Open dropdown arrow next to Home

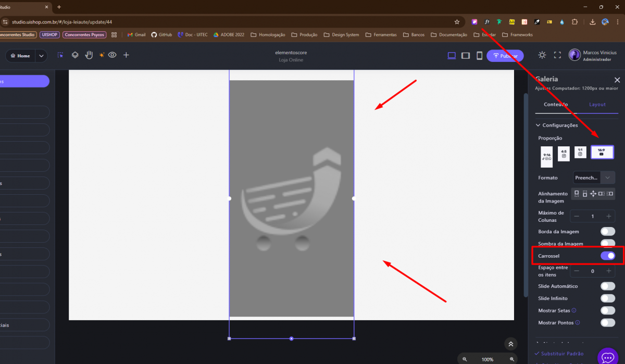tap(41, 56)
